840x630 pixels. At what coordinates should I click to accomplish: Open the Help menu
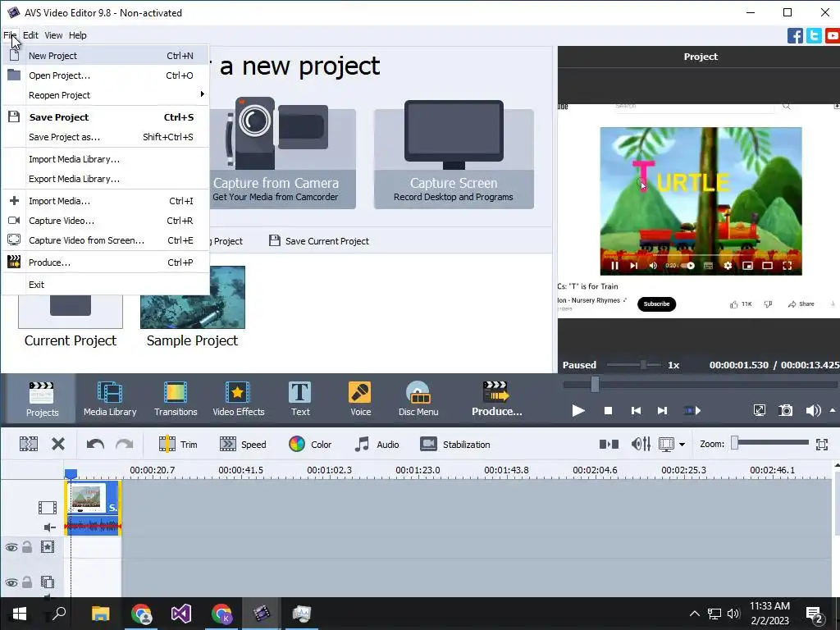tap(77, 35)
